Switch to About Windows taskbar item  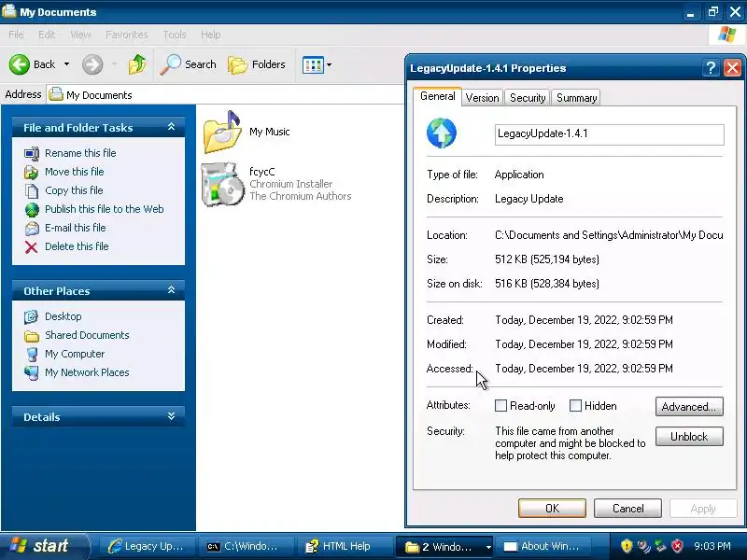(543, 546)
